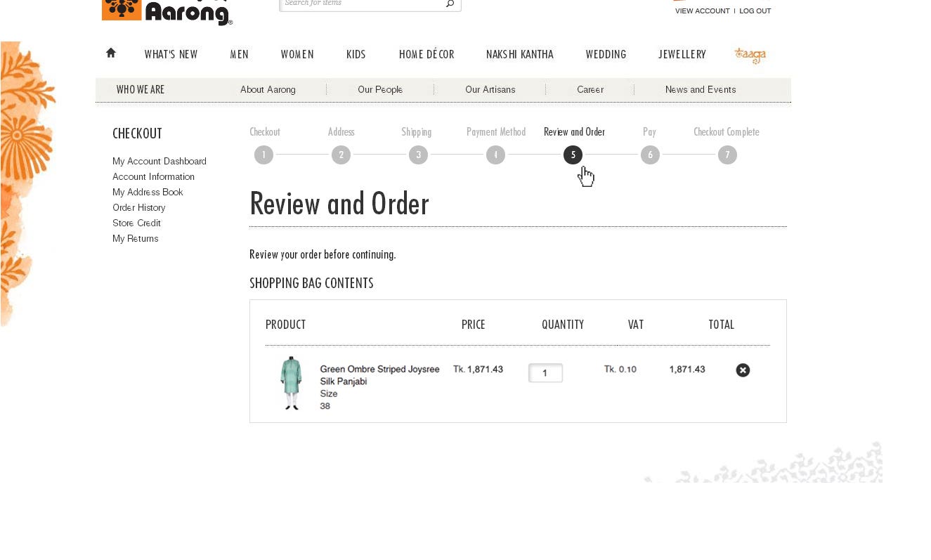Click the Payment Method step label
Viewport: 931px width, 560px height.
coord(496,132)
